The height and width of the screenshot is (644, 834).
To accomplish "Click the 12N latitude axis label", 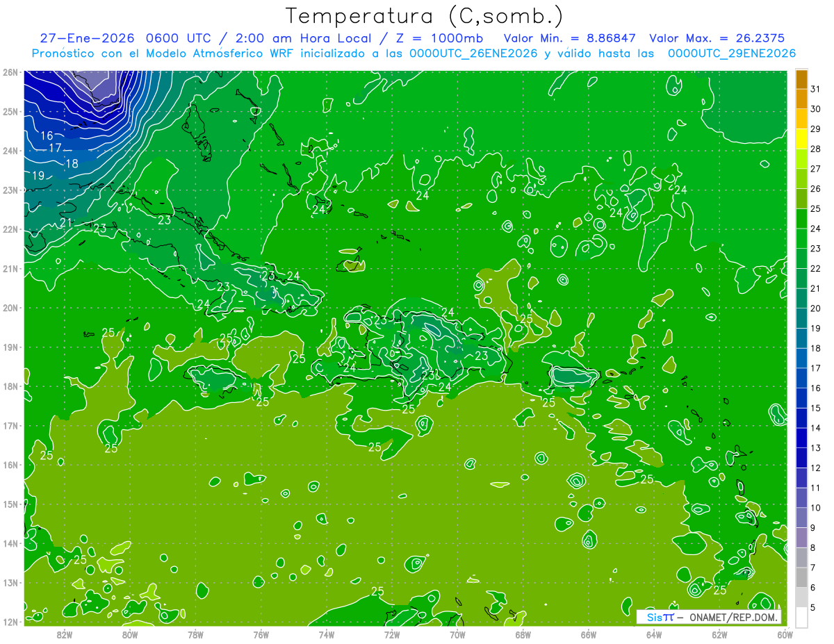I will pyautogui.click(x=10, y=622).
